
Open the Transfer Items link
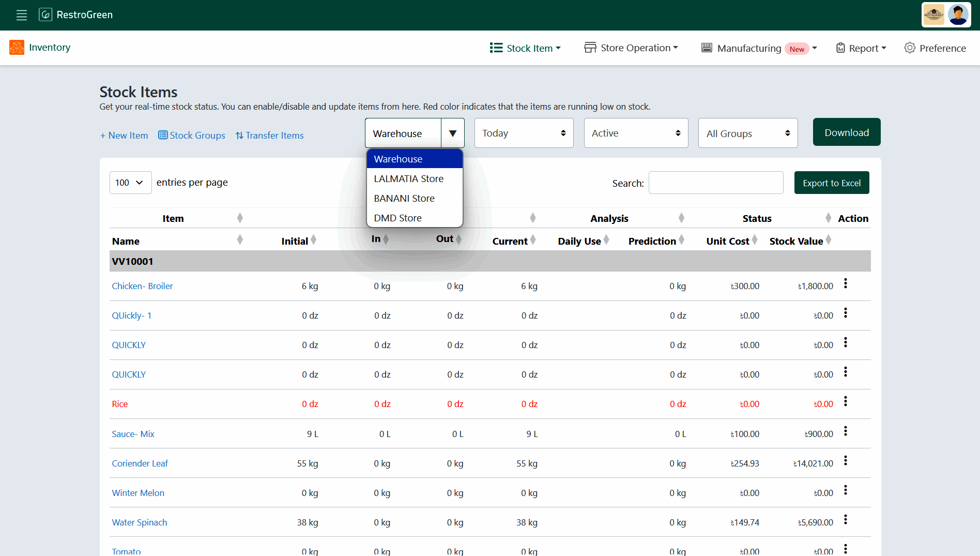pyautogui.click(x=269, y=136)
